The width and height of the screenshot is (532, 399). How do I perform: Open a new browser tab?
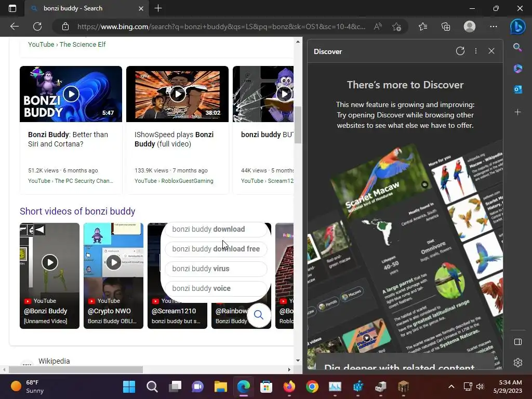point(158,8)
